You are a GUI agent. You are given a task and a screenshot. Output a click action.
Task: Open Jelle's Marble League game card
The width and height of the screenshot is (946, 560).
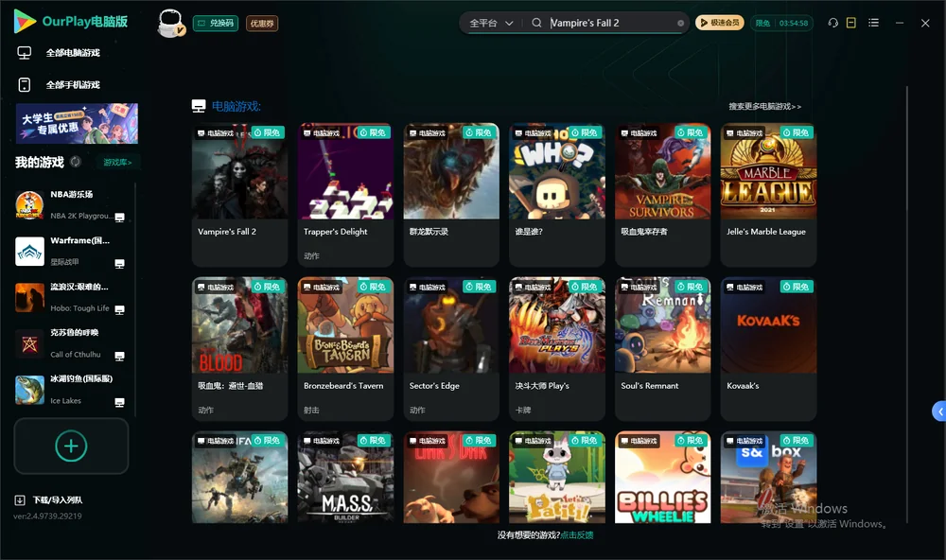(x=768, y=195)
